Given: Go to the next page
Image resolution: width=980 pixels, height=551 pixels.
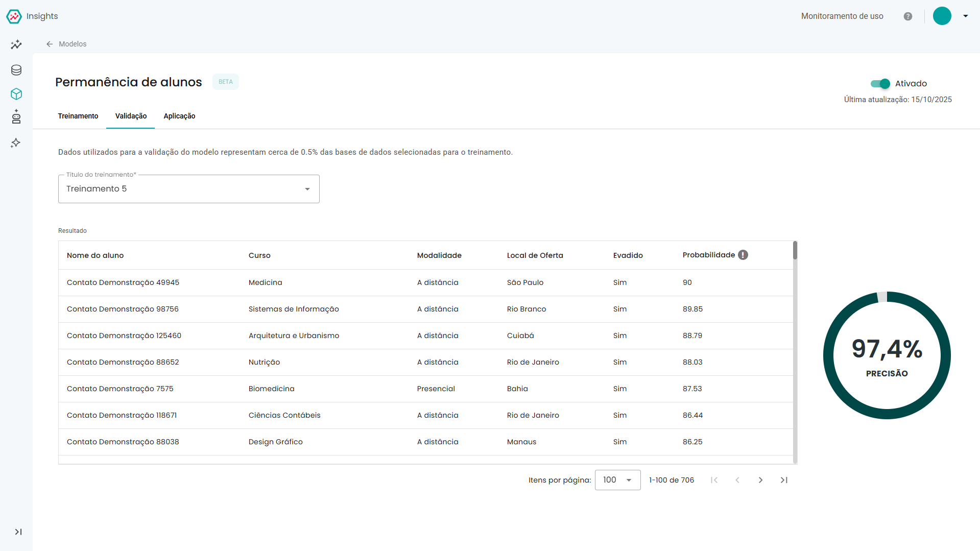Looking at the screenshot, I should (760, 480).
